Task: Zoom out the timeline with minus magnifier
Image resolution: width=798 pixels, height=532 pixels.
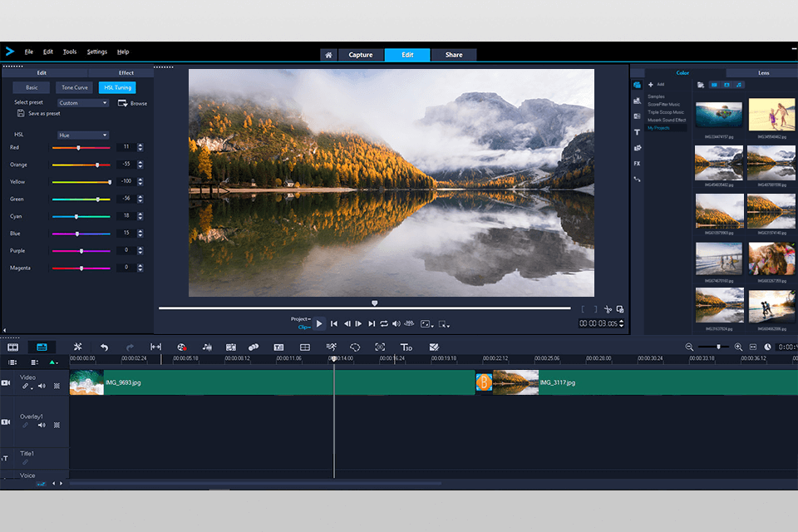Action: (689, 347)
